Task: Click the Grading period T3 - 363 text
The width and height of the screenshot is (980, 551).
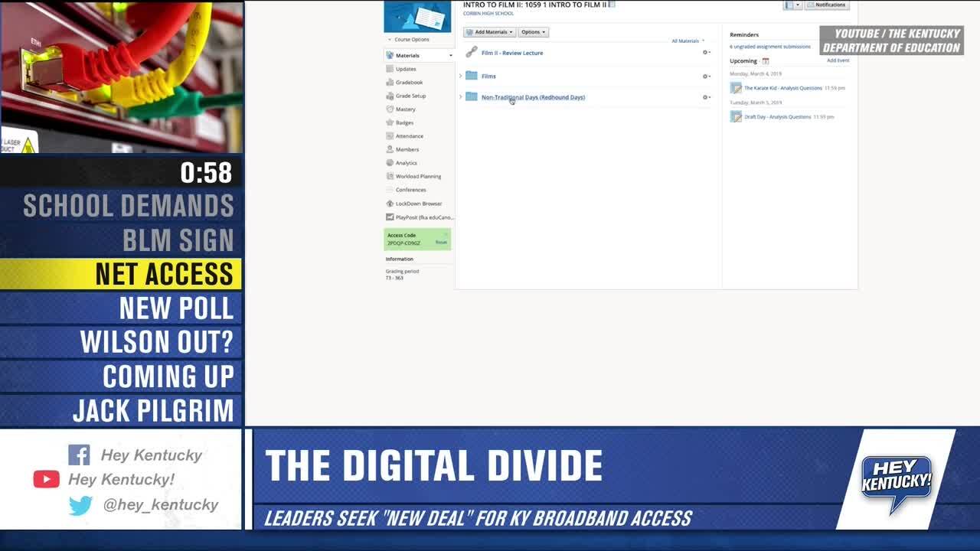Action: [402, 275]
